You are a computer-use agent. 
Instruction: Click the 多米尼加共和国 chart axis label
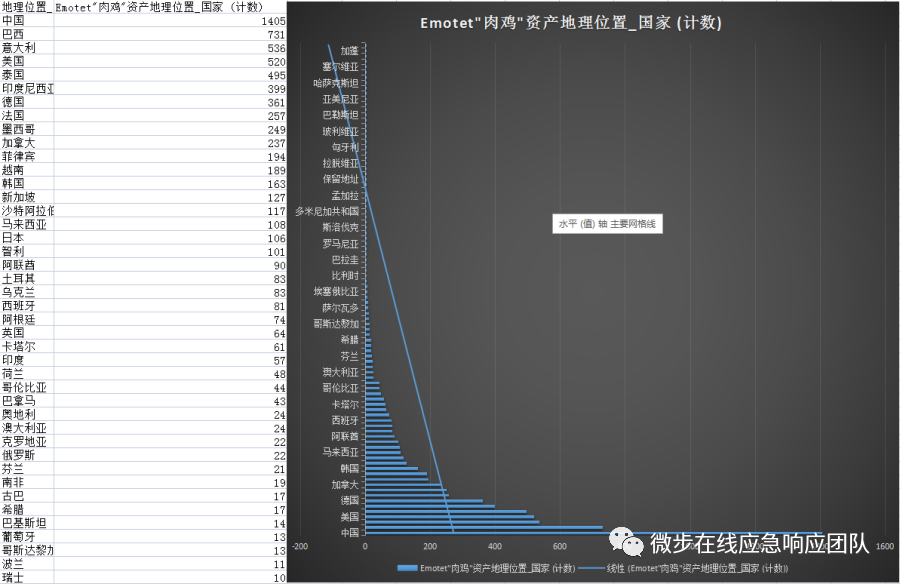327,211
